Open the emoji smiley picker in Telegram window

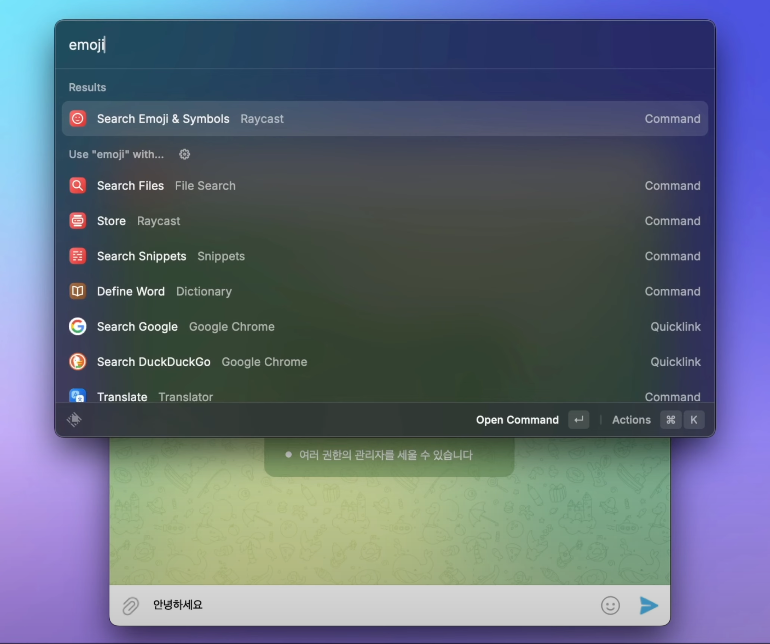coord(610,605)
